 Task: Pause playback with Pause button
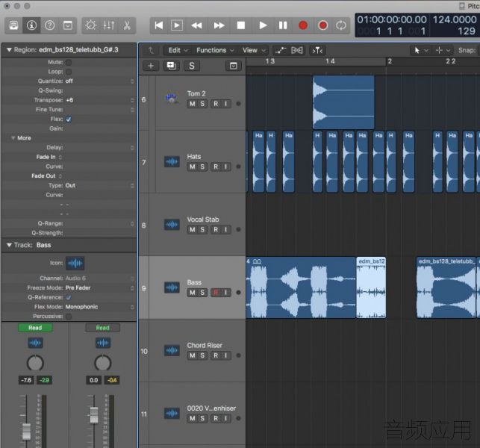pyautogui.click(x=283, y=25)
